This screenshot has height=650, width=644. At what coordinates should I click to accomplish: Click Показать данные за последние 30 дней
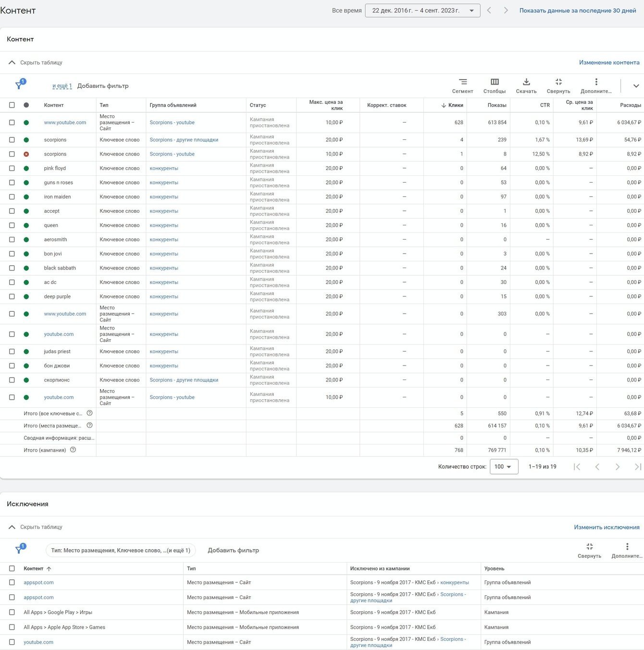pos(577,11)
